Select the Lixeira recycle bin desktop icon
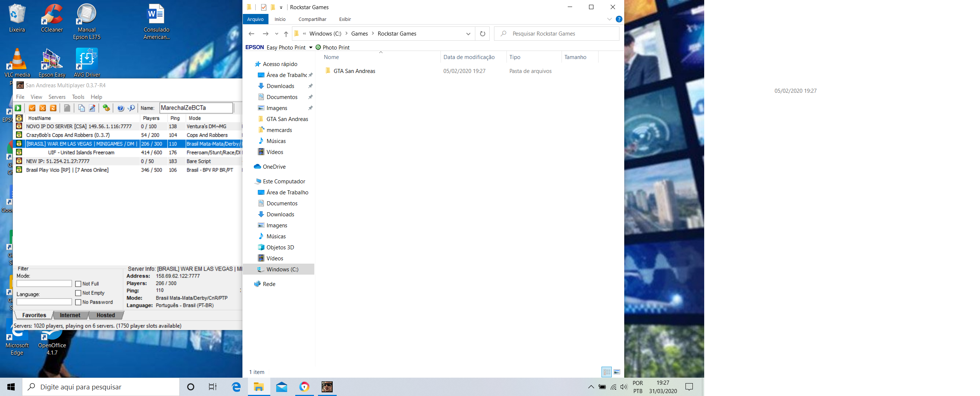980x396 pixels. pos(17,18)
